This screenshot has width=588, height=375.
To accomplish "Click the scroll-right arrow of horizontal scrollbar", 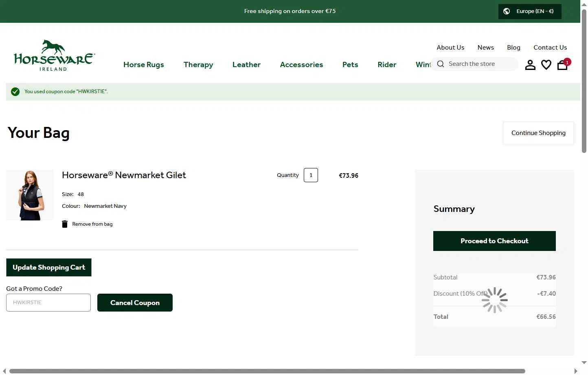I will tap(575, 371).
